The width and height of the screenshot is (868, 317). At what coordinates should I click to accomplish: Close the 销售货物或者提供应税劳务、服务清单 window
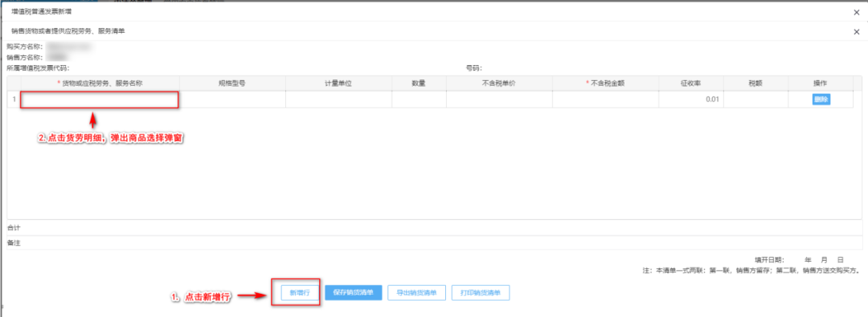pyautogui.click(x=857, y=32)
